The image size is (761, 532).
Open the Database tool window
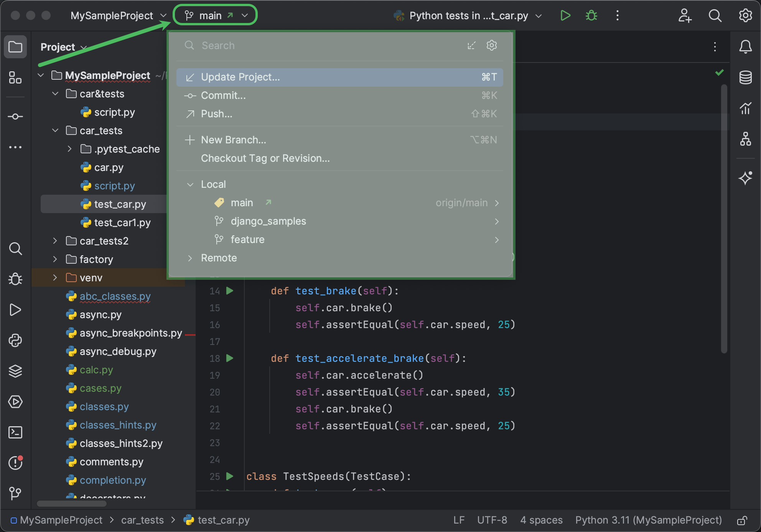point(746,77)
